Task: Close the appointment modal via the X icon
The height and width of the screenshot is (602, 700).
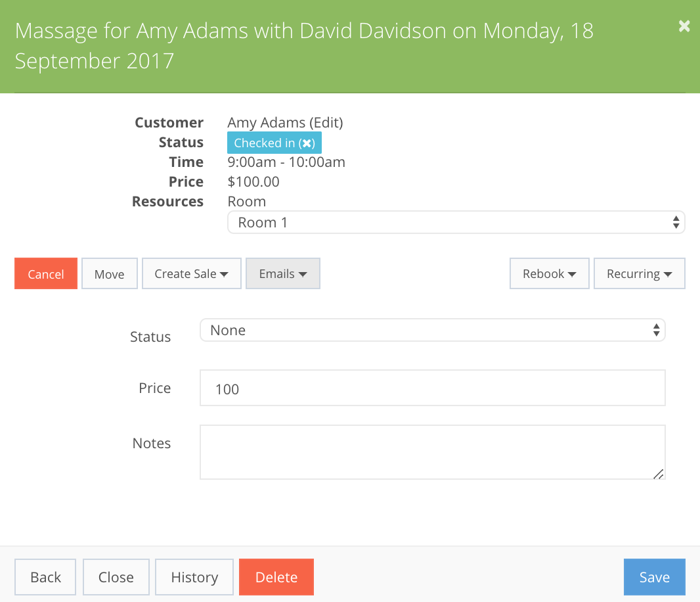Action: 684,26
